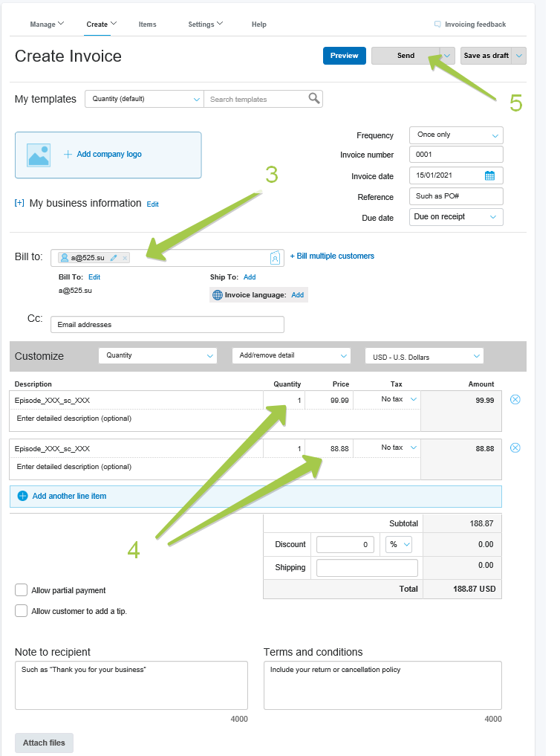Open the invoice date calendar picker

click(489, 176)
